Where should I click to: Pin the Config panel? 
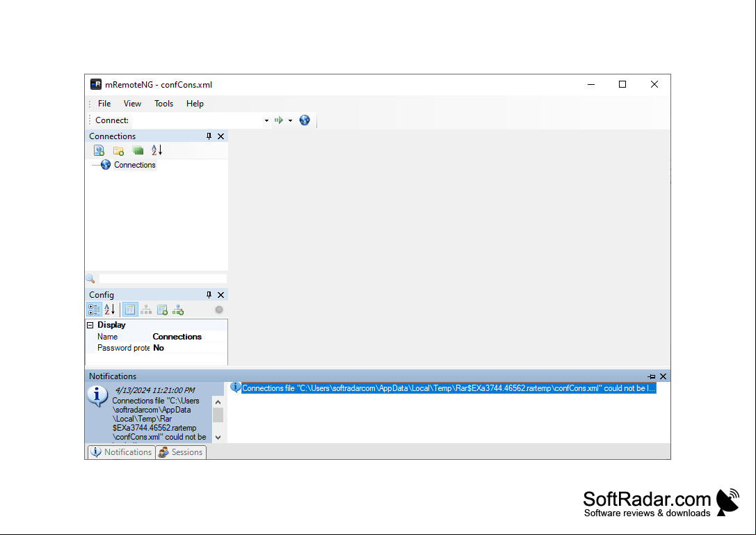pyautogui.click(x=209, y=295)
